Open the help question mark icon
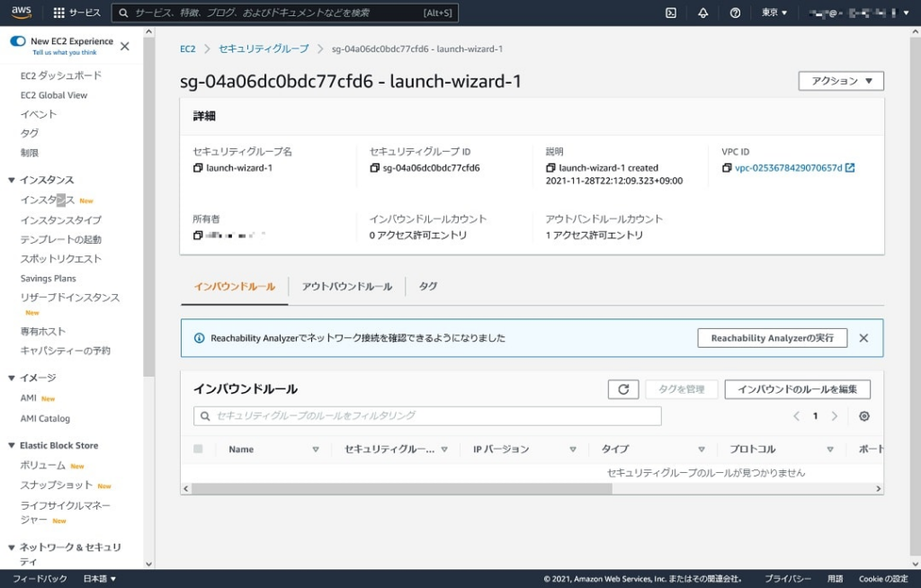The width and height of the screenshot is (921, 588). pos(735,13)
